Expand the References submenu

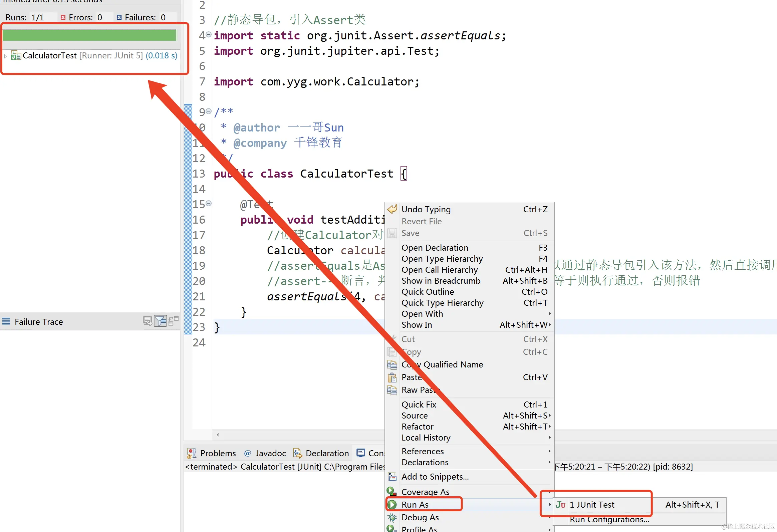(469, 452)
